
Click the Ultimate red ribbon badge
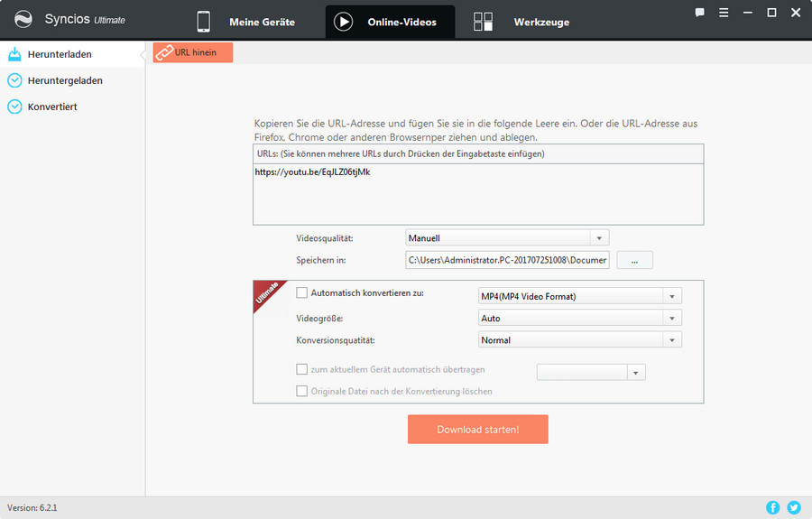[268, 295]
